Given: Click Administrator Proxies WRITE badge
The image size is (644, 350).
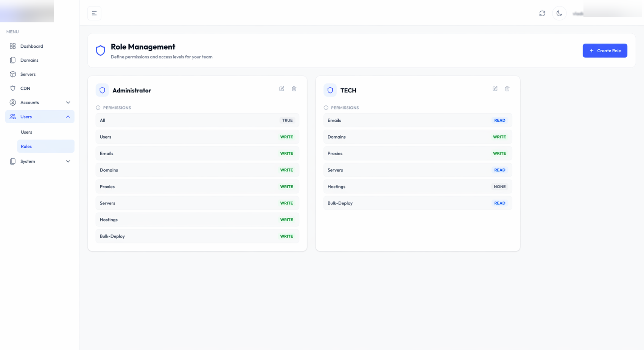Looking at the screenshot, I should (x=286, y=187).
